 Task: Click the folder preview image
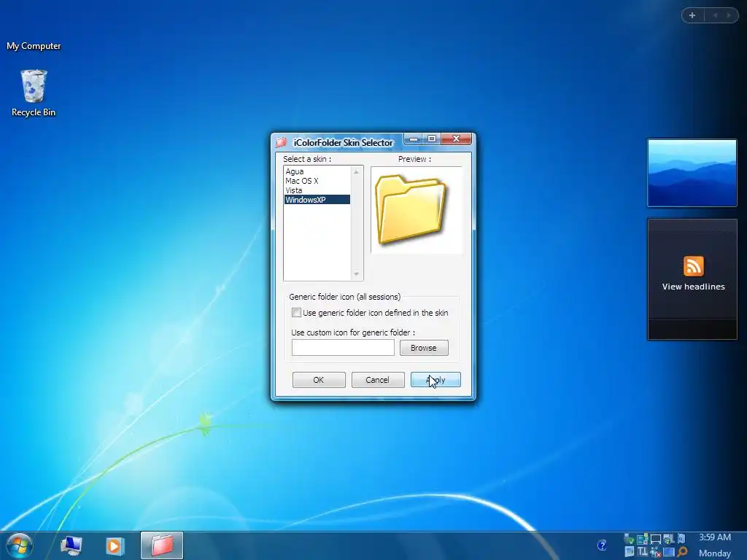tap(410, 209)
